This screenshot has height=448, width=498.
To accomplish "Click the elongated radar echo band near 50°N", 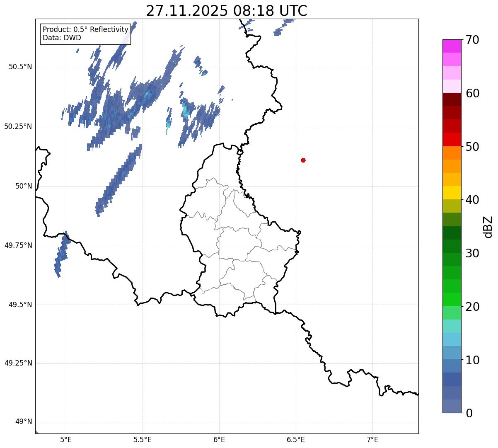I will pos(119,180).
